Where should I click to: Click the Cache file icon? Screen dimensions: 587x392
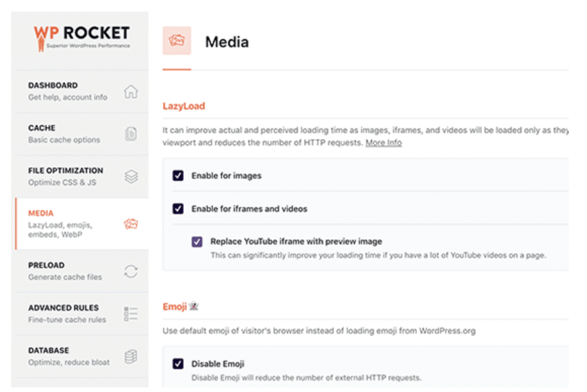click(131, 134)
